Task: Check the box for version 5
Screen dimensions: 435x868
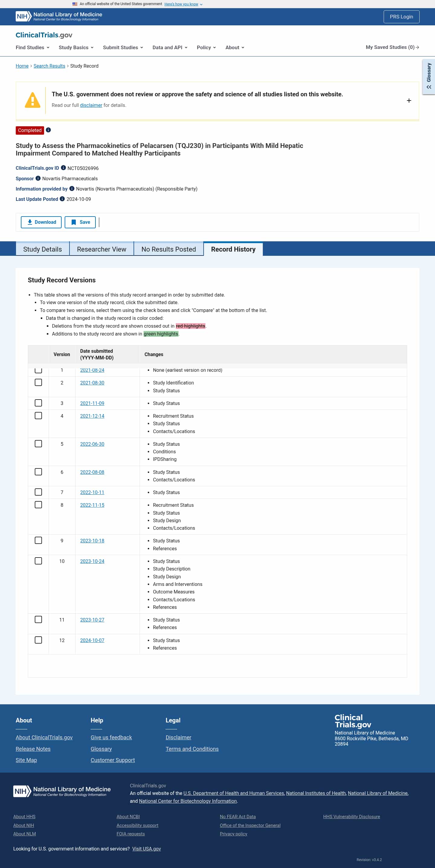Action: pyautogui.click(x=38, y=444)
